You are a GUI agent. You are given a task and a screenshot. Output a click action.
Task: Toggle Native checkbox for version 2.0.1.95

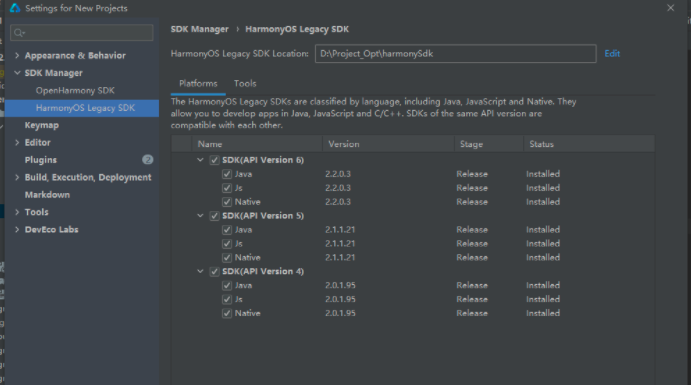tap(227, 313)
